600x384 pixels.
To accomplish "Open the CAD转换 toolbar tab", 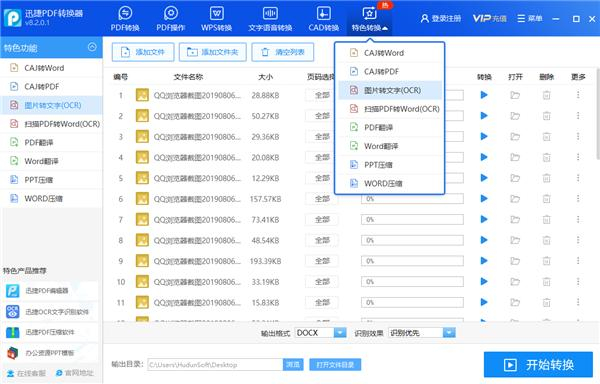I will coord(324,18).
